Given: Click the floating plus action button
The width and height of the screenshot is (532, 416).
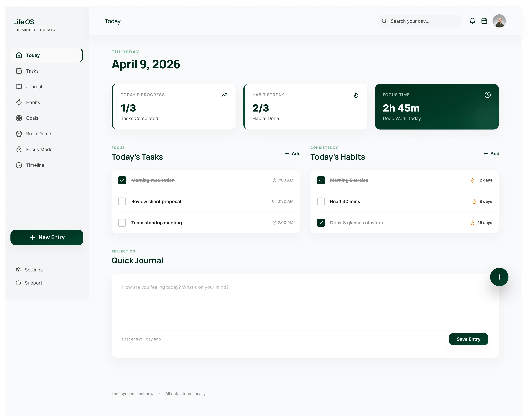Looking at the screenshot, I should point(499,277).
